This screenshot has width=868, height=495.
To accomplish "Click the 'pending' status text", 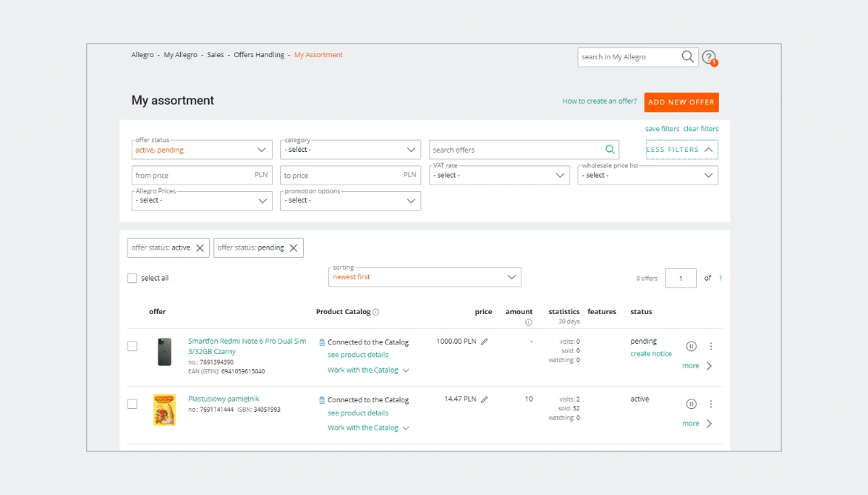I will coord(644,341).
